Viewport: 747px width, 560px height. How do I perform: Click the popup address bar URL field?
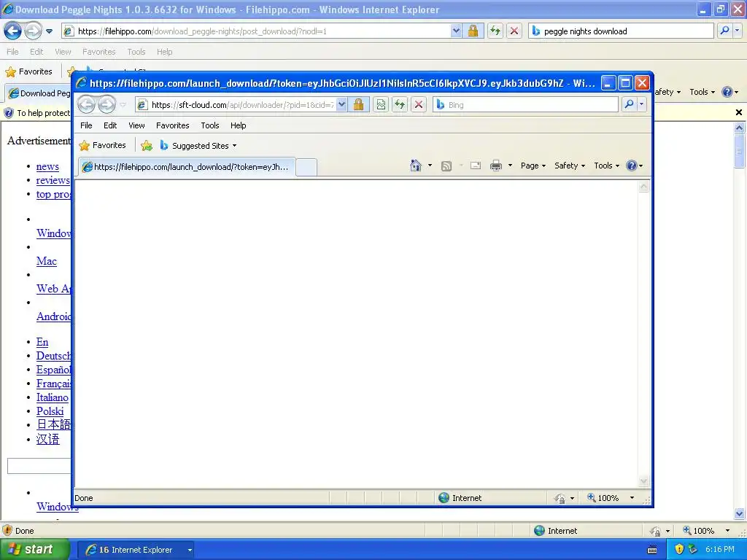[x=242, y=105]
